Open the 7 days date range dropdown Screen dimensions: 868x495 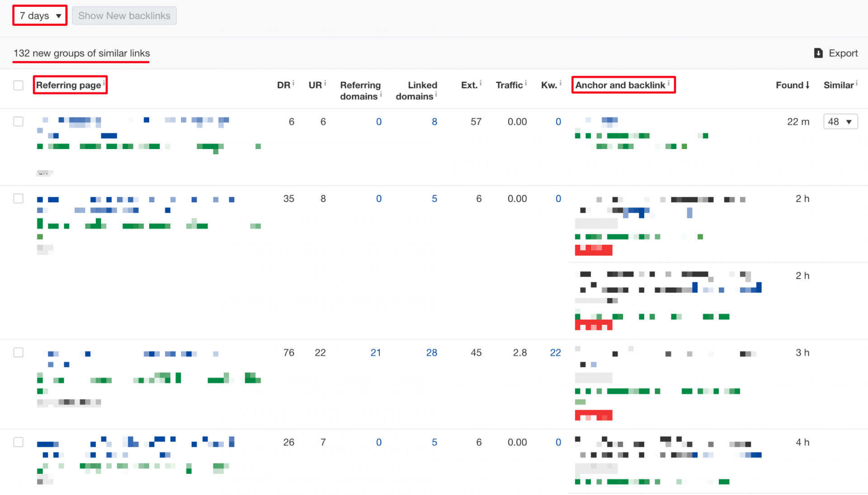point(40,15)
